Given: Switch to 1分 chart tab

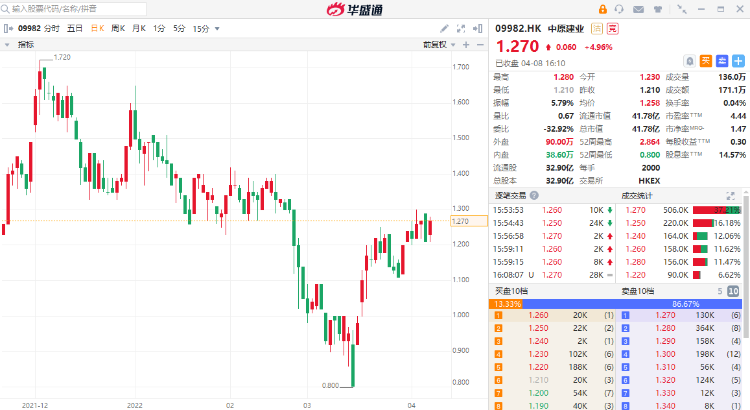Looking at the screenshot, I should 159,29.
